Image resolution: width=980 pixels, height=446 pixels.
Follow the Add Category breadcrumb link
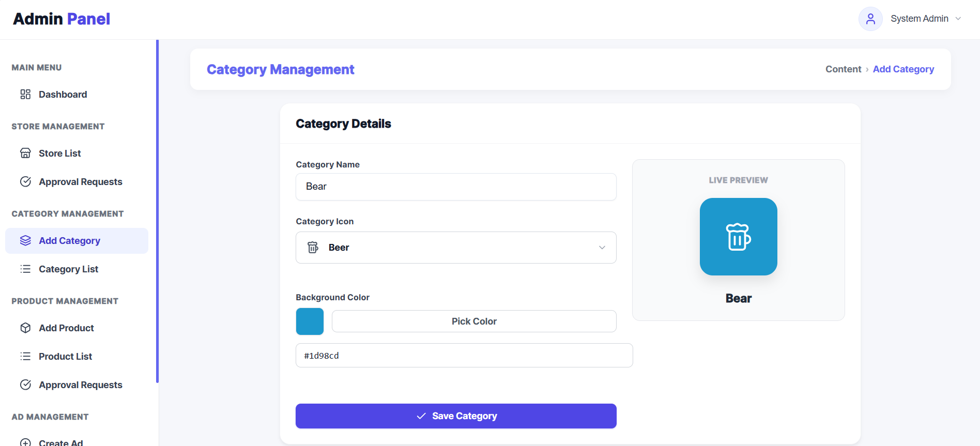coord(903,69)
